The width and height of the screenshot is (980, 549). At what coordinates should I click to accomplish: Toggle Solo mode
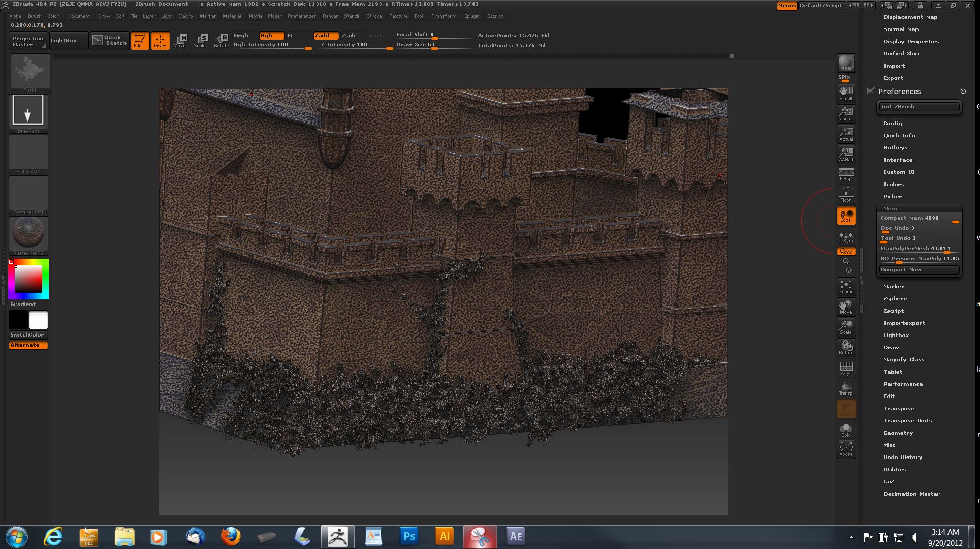tap(846, 430)
